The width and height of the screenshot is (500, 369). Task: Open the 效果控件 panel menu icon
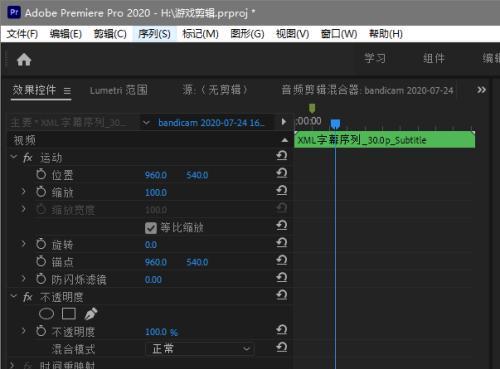tap(67, 91)
